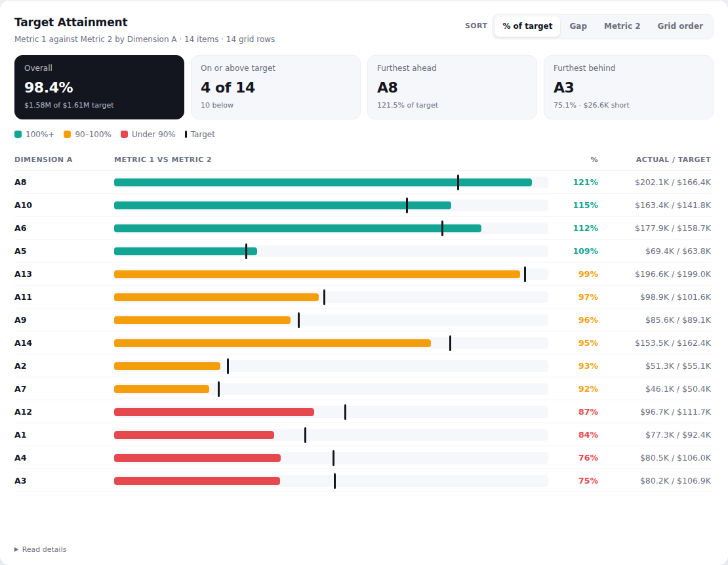Viewport: 728px width, 565px height.
Task: Click the 97% value for A11
Action: [x=588, y=297]
